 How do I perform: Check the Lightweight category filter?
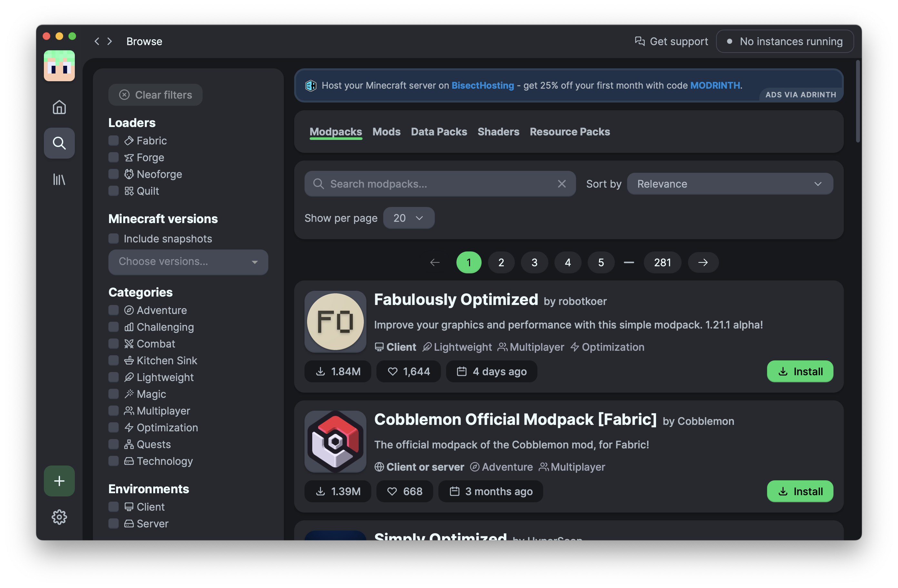click(114, 377)
